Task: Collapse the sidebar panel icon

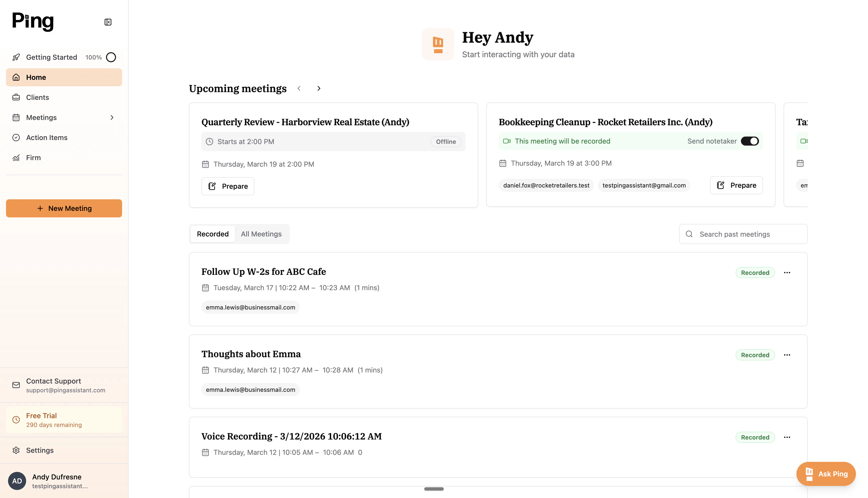Action: click(x=108, y=22)
